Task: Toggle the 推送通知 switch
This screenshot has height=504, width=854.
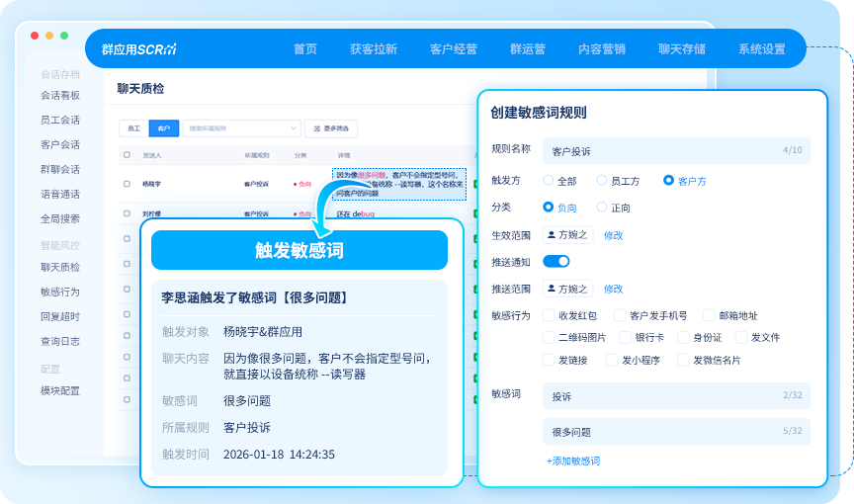Action: 556,261
